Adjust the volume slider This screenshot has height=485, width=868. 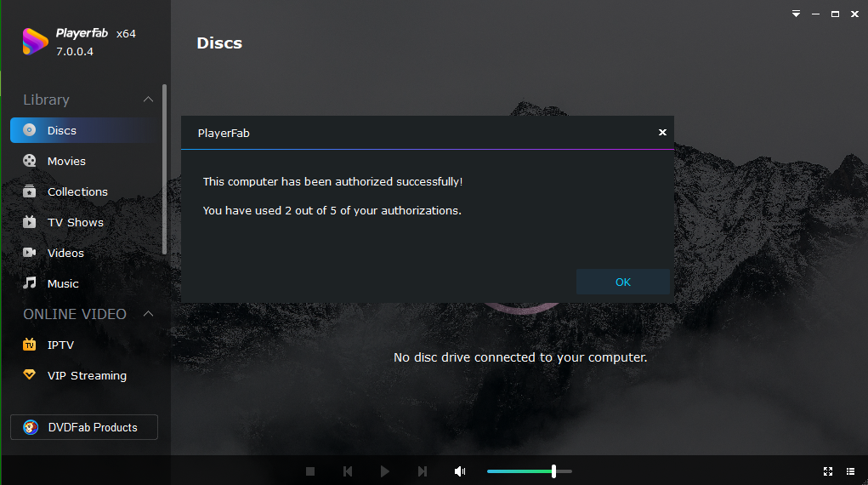point(529,471)
